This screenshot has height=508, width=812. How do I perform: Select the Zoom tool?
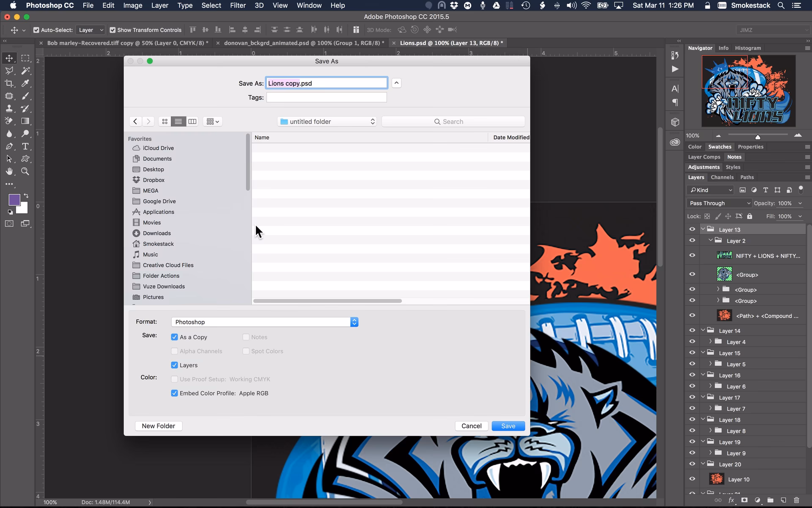(25, 171)
